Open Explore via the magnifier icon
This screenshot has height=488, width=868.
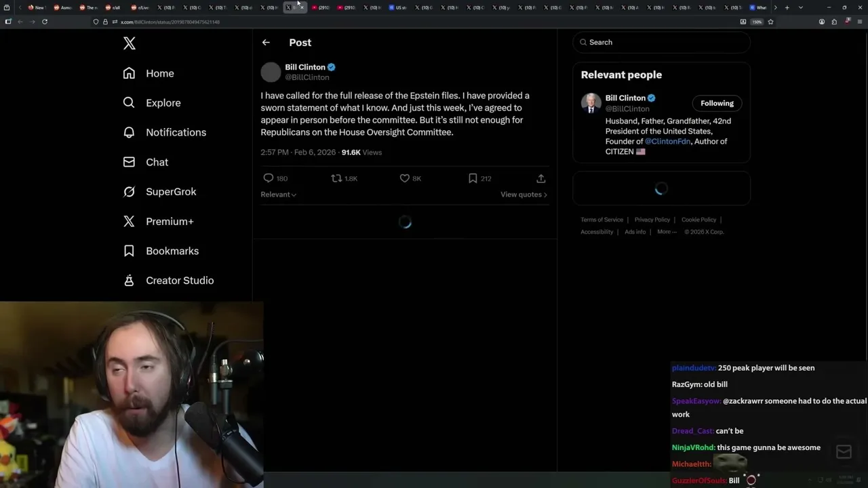pyautogui.click(x=129, y=103)
